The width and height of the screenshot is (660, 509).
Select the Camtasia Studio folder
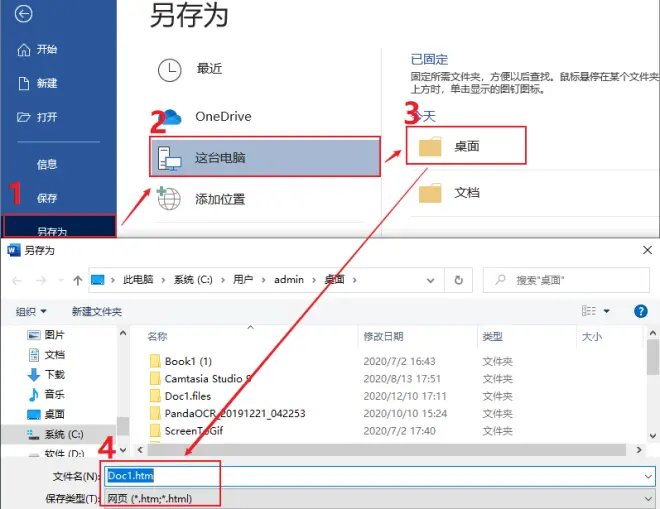pyautogui.click(x=201, y=378)
